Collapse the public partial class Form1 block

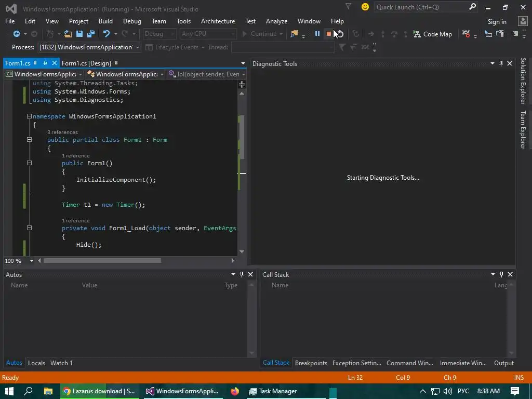pyautogui.click(x=29, y=139)
